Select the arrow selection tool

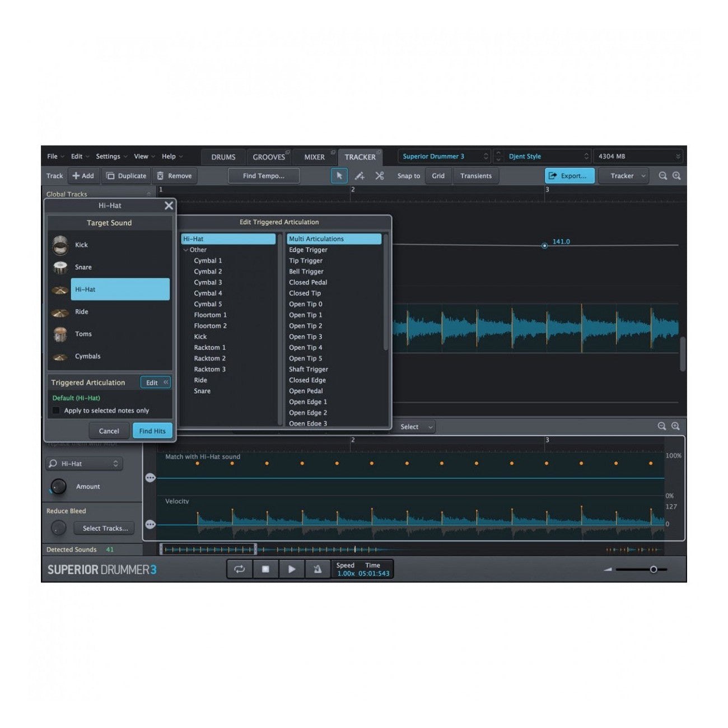(x=339, y=176)
